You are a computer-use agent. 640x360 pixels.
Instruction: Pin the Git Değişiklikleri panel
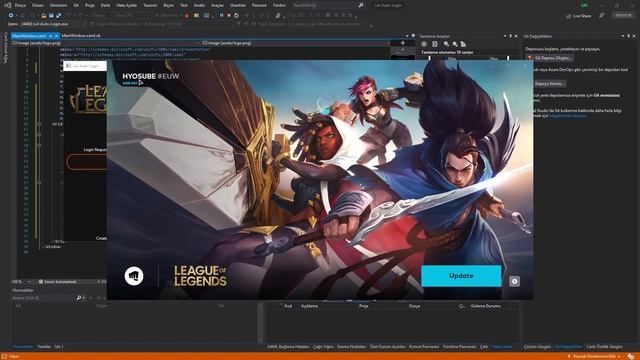(x=629, y=36)
